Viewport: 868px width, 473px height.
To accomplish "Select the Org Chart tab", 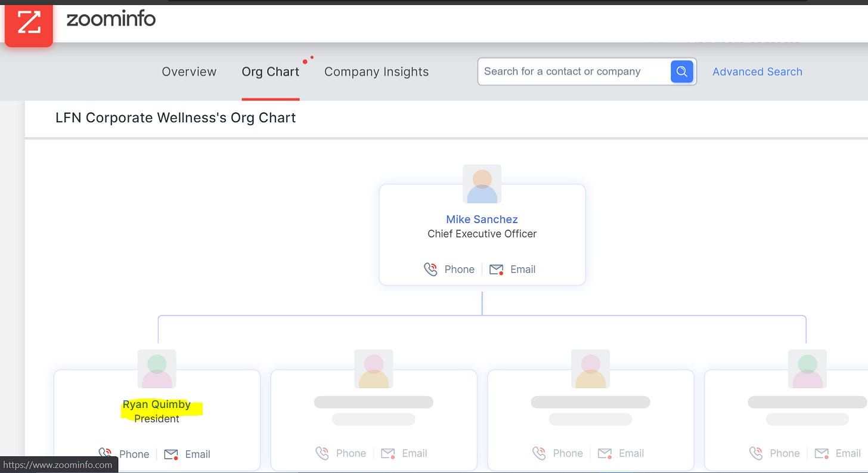I will 270,72.
